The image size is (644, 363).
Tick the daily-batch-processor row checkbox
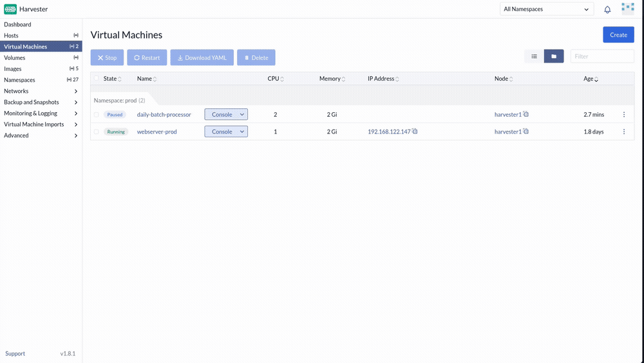(96, 115)
